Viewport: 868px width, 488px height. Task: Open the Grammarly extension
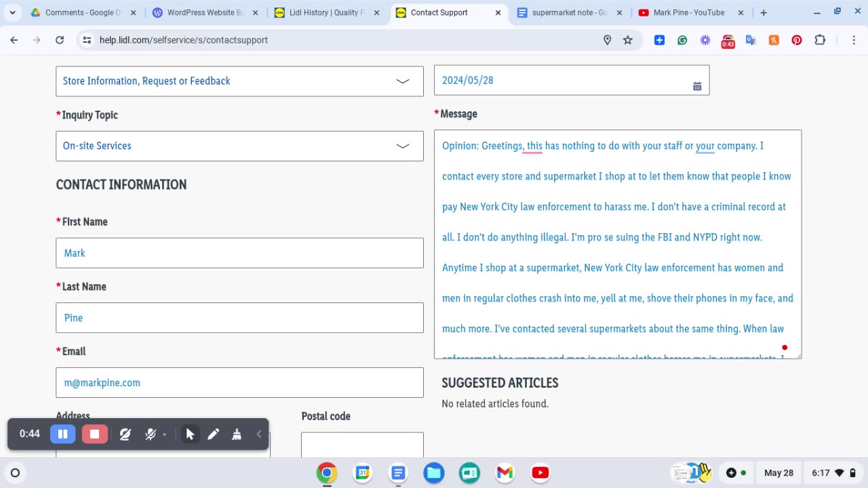tap(682, 40)
